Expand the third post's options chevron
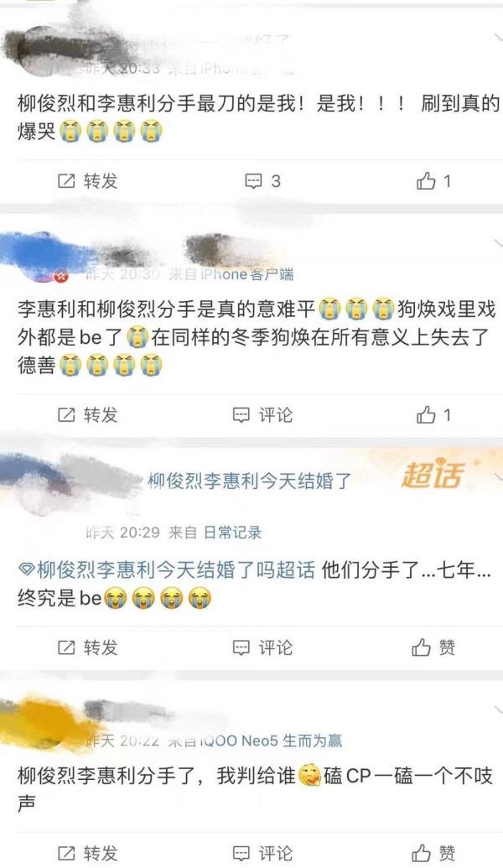Viewport: 503px width, 868px height. (497, 476)
